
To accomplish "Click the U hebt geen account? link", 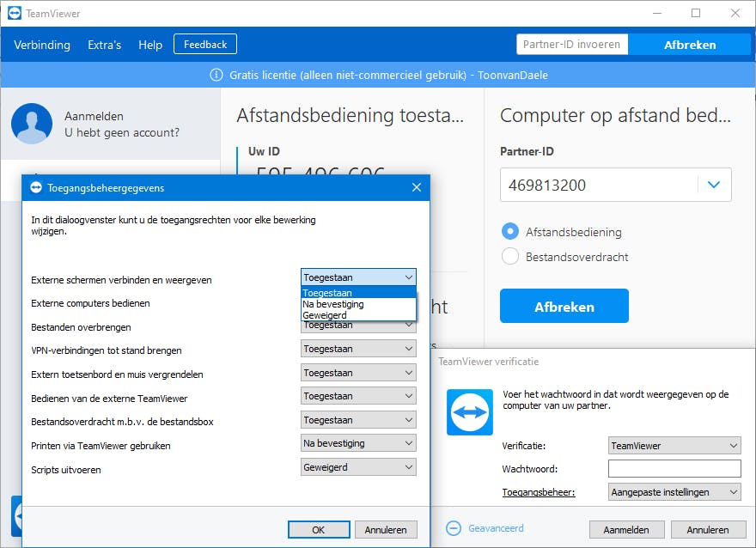I will coord(122,132).
